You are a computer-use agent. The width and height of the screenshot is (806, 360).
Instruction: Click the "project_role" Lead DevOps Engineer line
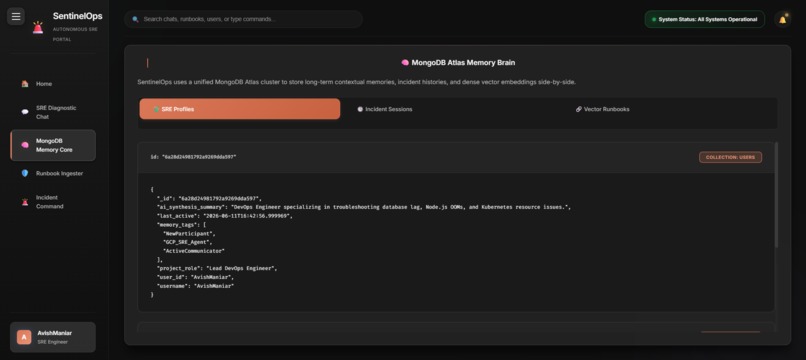coord(217,268)
